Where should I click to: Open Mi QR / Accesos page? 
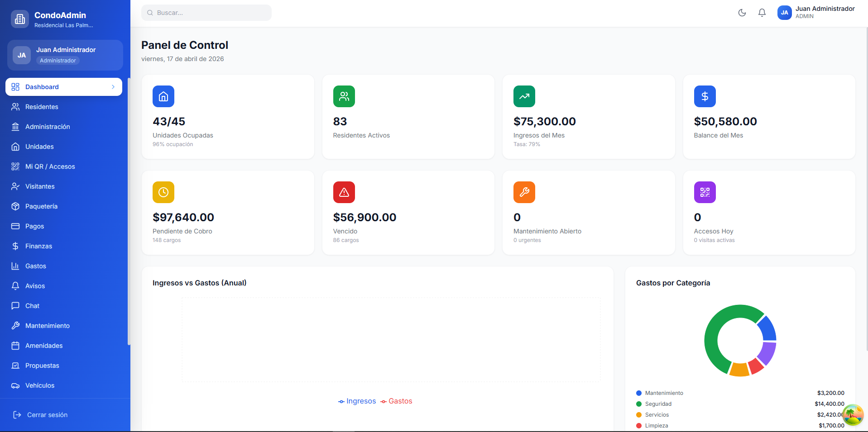click(50, 166)
